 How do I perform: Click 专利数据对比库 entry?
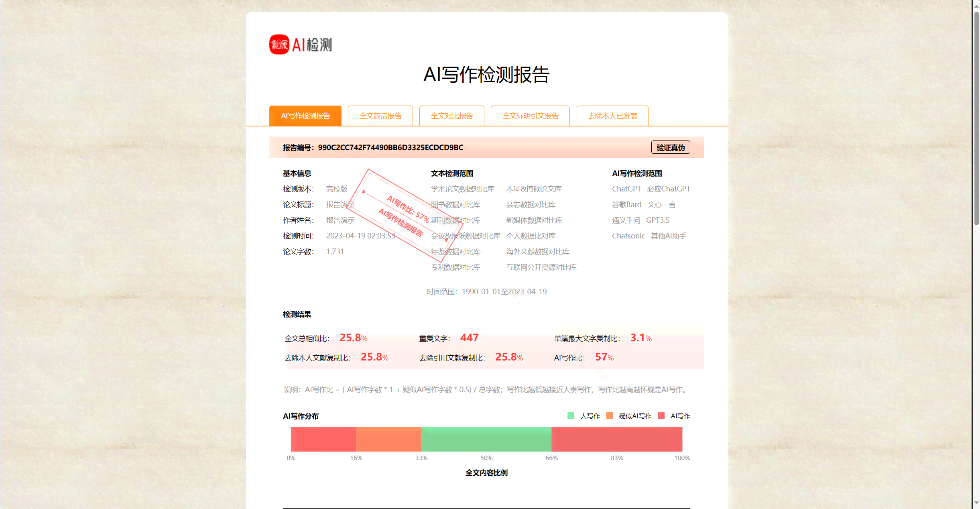455,267
